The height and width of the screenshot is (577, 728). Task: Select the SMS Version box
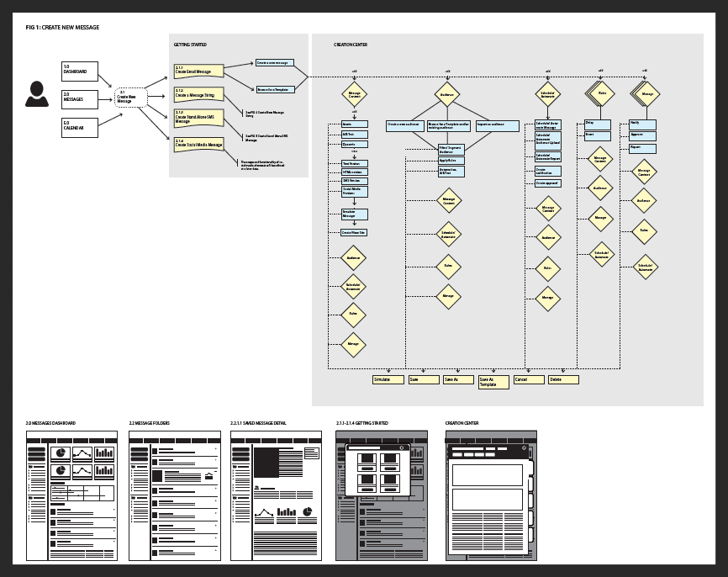[x=355, y=181]
